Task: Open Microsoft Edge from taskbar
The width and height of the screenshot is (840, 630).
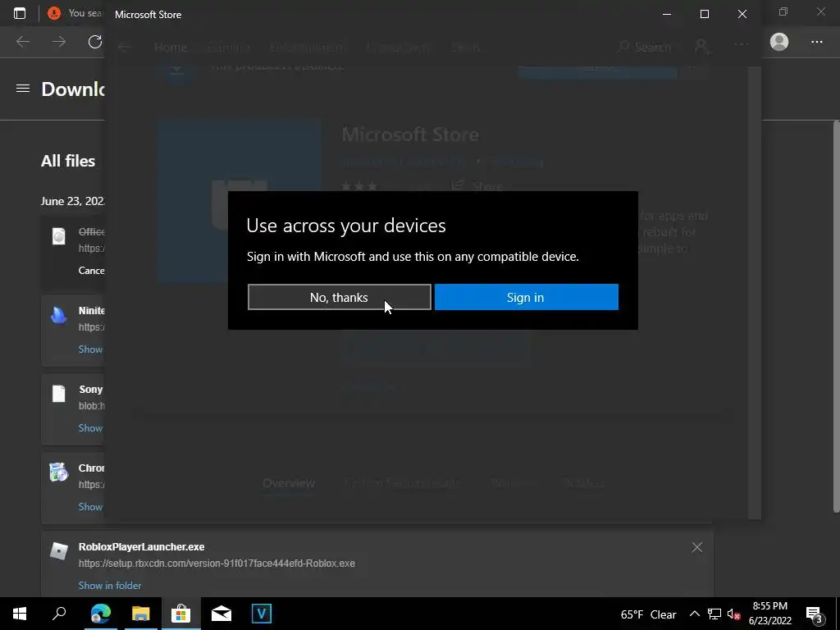Action: [101, 614]
